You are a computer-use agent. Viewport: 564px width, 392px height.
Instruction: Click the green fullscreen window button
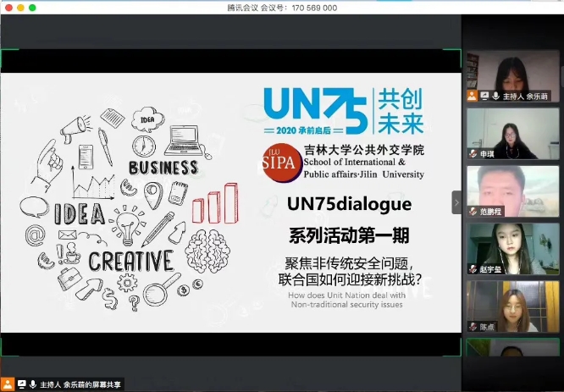(32, 8)
